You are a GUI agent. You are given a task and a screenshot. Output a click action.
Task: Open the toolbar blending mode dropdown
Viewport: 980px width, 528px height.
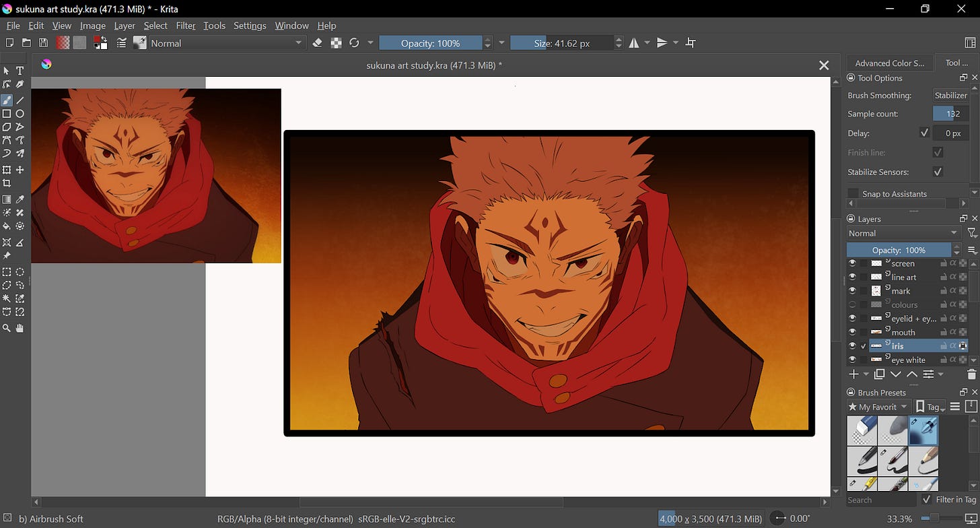tap(227, 43)
